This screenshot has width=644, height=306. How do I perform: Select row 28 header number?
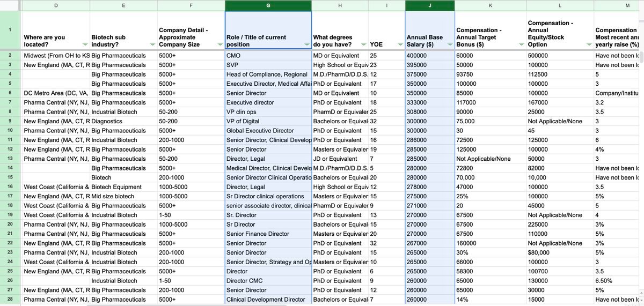pyautogui.click(x=10, y=299)
